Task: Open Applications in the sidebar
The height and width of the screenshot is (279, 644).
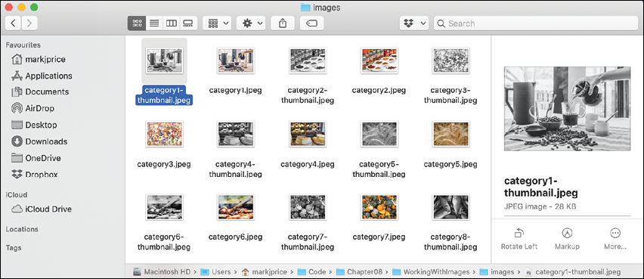Action: click(x=42, y=76)
